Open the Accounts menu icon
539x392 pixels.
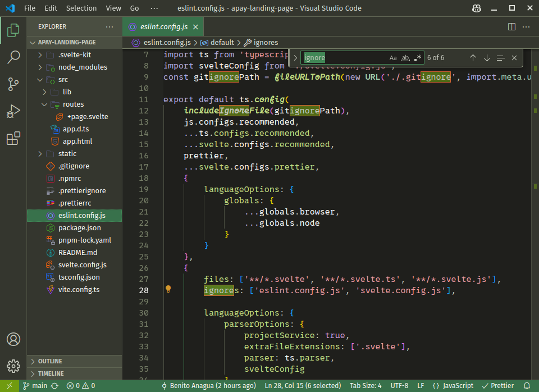(x=13, y=339)
